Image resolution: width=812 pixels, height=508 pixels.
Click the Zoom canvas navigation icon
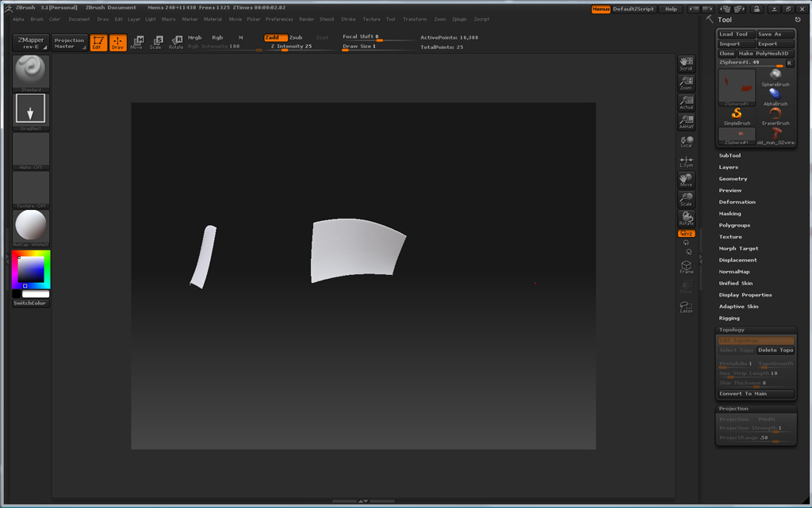click(x=686, y=82)
